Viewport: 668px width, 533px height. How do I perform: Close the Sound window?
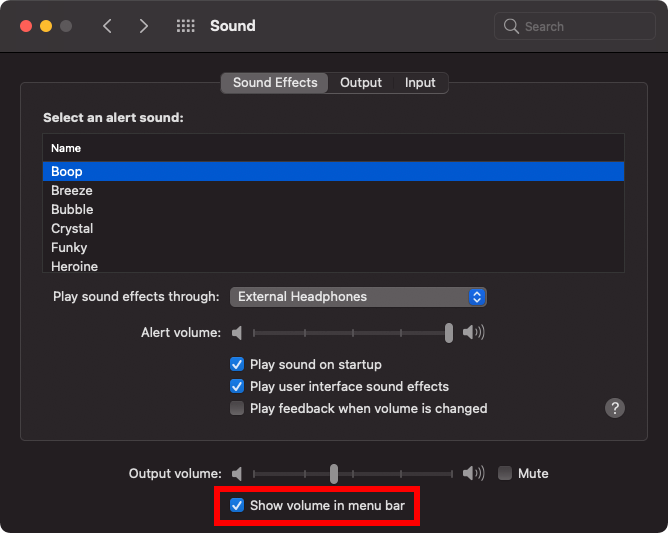point(26,26)
